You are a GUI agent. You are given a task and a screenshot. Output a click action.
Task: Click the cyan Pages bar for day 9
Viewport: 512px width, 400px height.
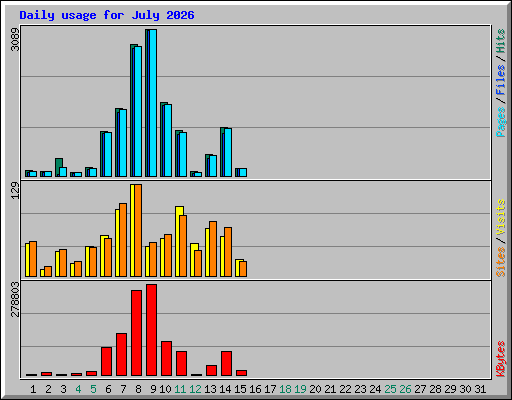tap(153, 103)
